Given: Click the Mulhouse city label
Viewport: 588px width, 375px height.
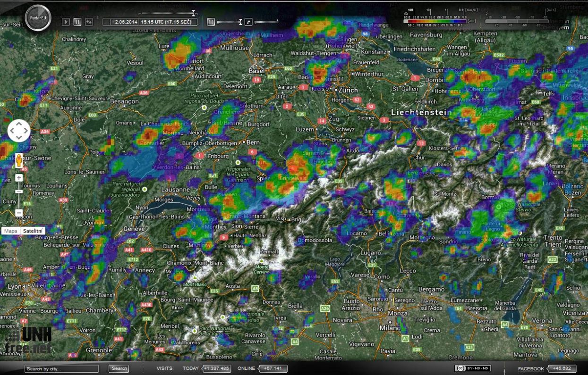Looking at the screenshot, I should (x=235, y=48).
